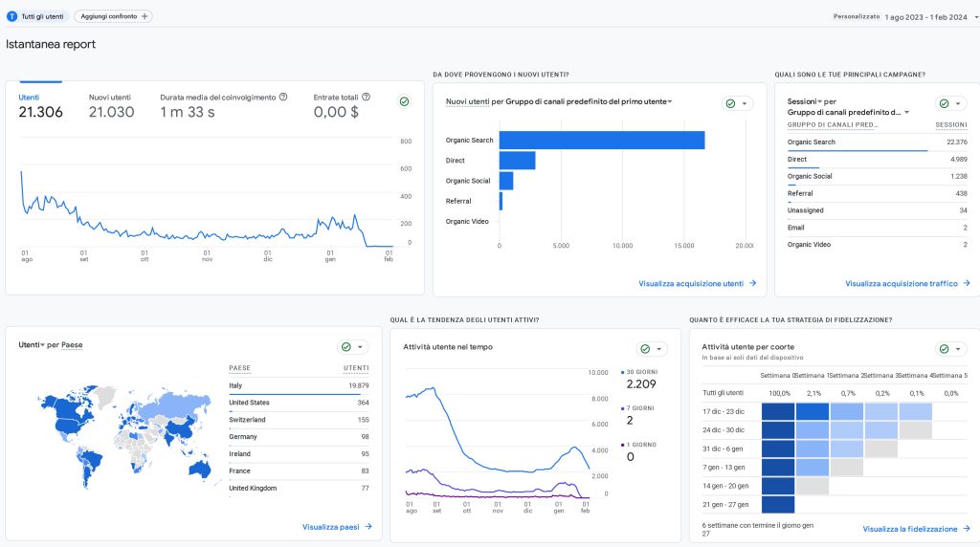Screen dimensions: 980x547
Task: Click green check icon in Utenti overview card
Action: pos(404,101)
